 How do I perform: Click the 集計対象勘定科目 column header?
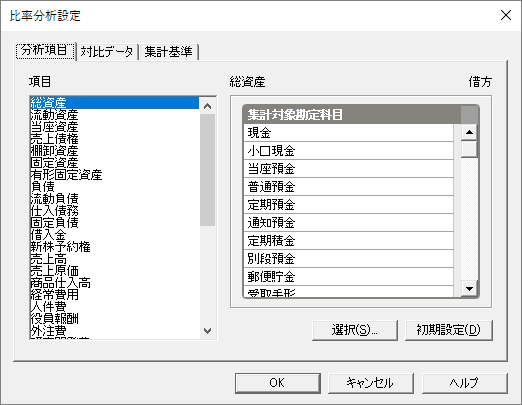352,115
